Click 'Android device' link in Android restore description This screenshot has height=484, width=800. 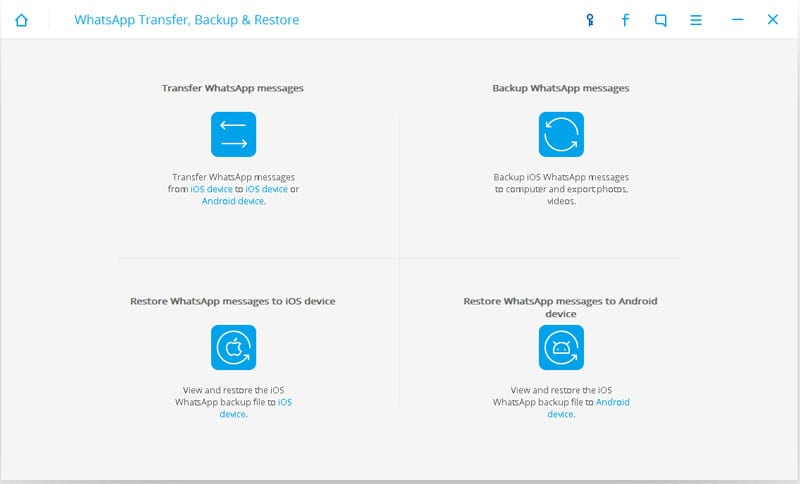pyautogui.click(x=588, y=408)
